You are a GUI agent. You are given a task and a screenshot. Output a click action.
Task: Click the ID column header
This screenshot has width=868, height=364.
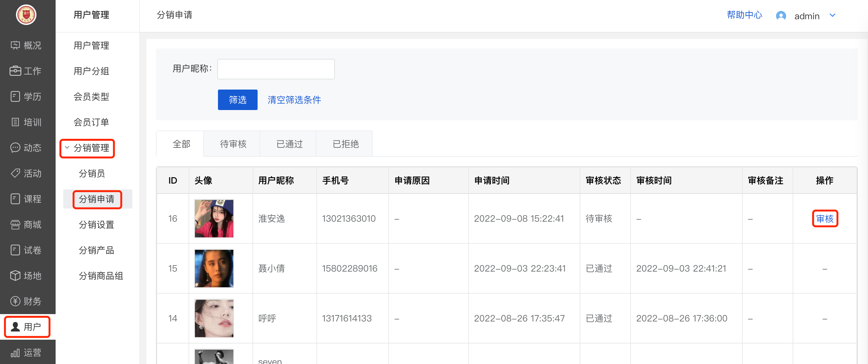pos(173,180)
